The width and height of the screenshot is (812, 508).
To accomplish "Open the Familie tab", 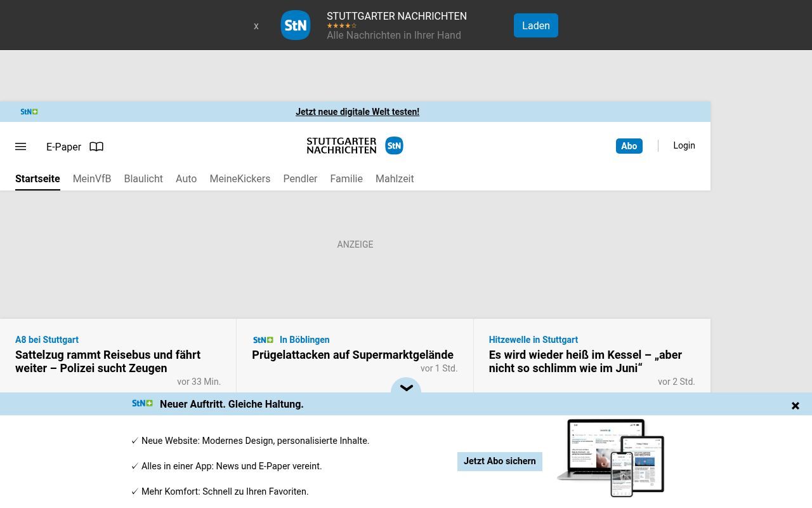I will click(346, 179).
